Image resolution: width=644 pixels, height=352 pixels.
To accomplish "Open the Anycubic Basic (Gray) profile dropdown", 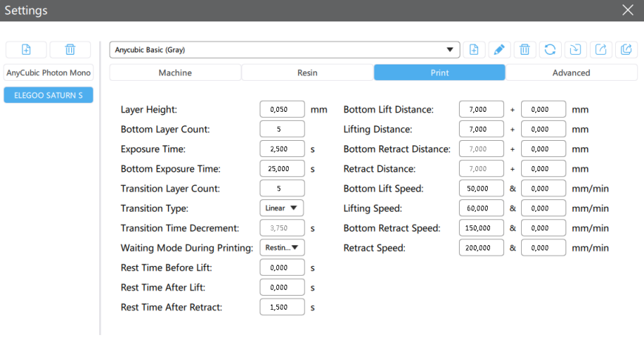I will pyautogui.click(x=284, y=50).
